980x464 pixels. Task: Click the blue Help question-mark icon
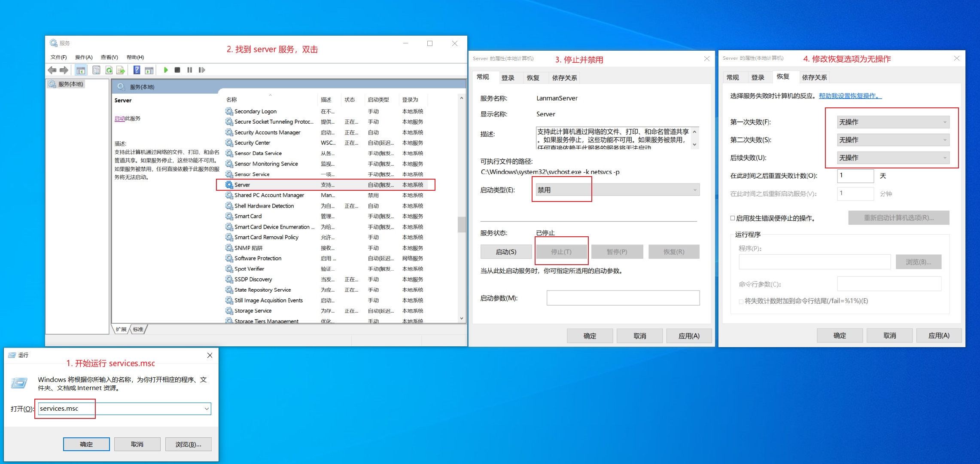point(137,70)
